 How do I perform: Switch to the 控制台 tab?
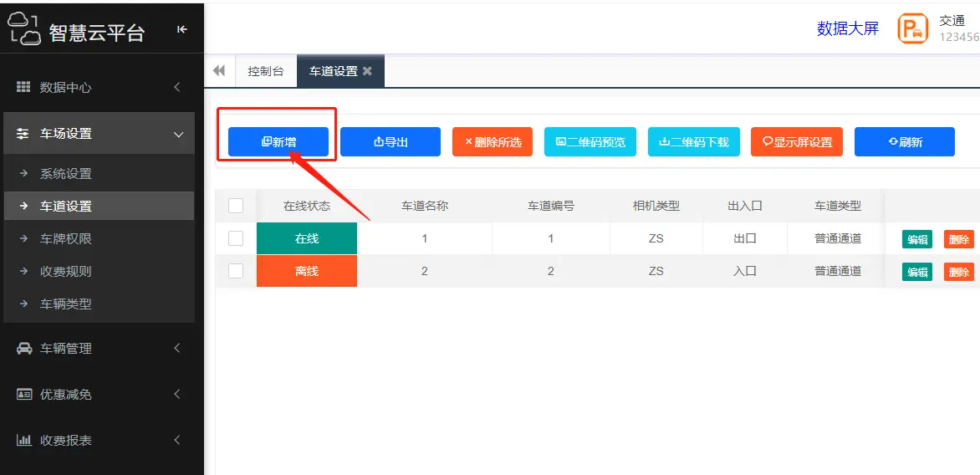click(x=266, y=71)
